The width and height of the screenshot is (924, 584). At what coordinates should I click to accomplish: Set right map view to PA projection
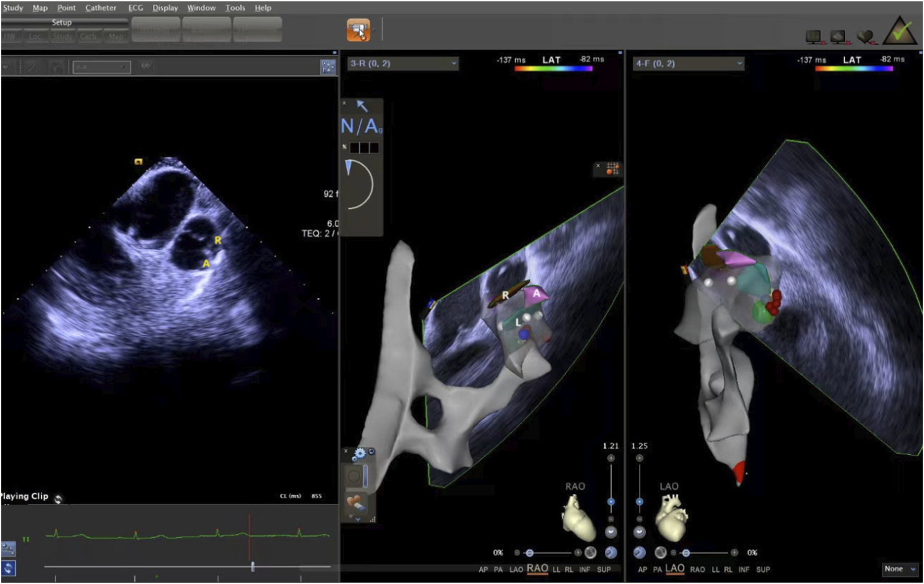pyautogui.click(x=658, y=569)
